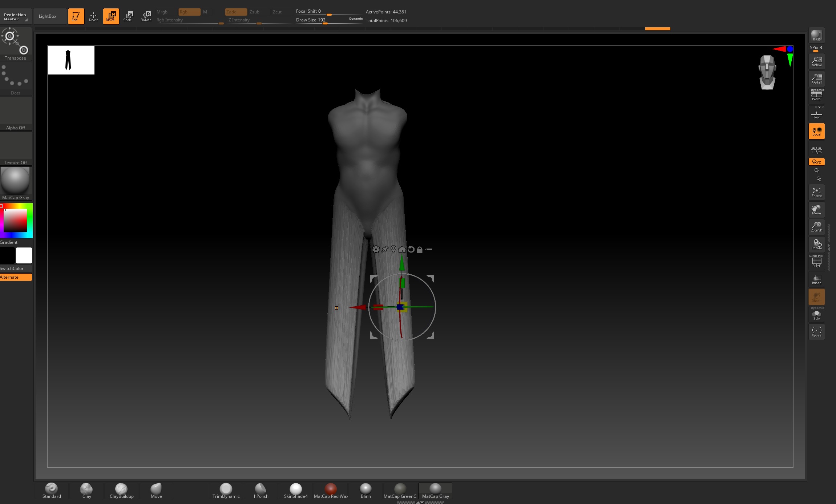
Task: Click the gizmo home reset-position icon
Action: [402, 249]
